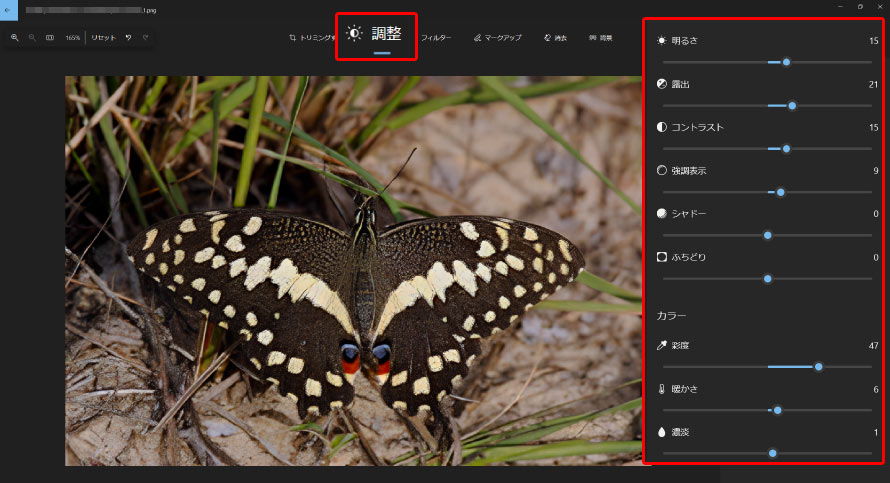890x483 pixels.
Task: Click the fit-to-window icon
Action: coord(50,38)
